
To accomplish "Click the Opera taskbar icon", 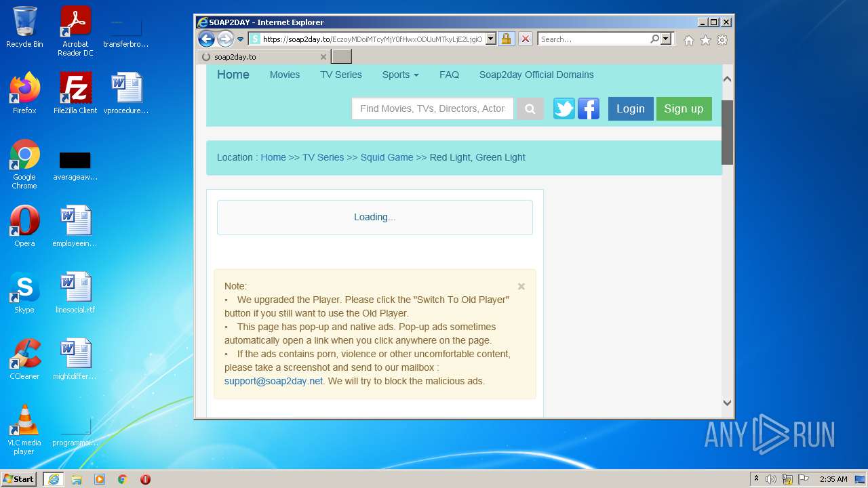I will [145, 479].
